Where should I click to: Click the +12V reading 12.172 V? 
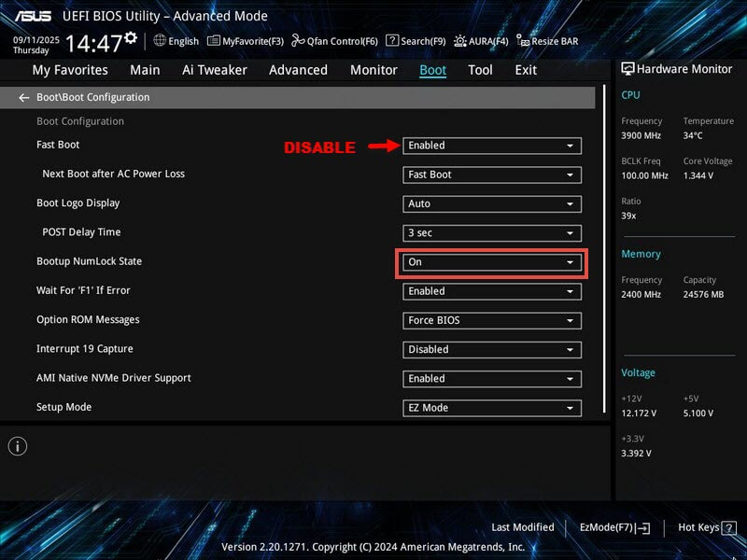point(639,413)
